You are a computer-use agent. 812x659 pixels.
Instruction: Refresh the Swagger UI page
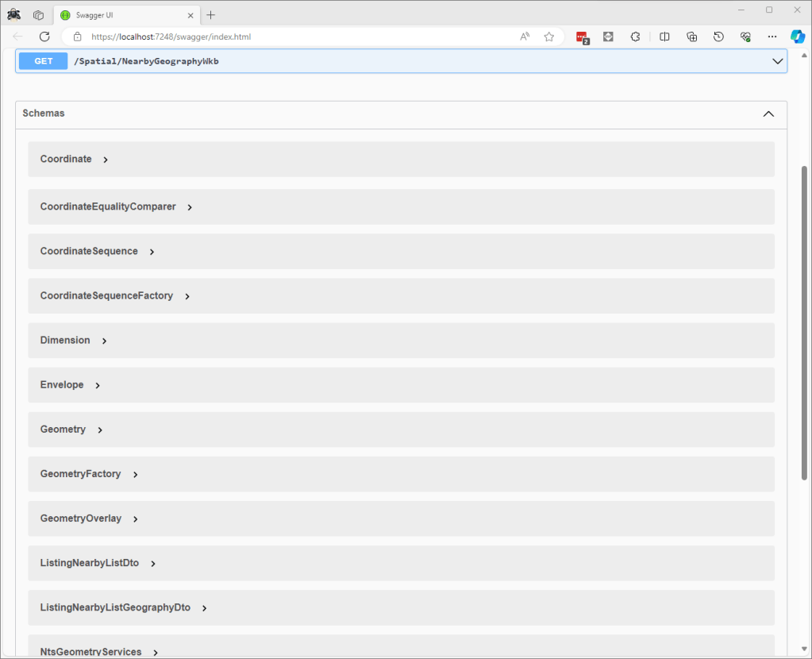44,37
